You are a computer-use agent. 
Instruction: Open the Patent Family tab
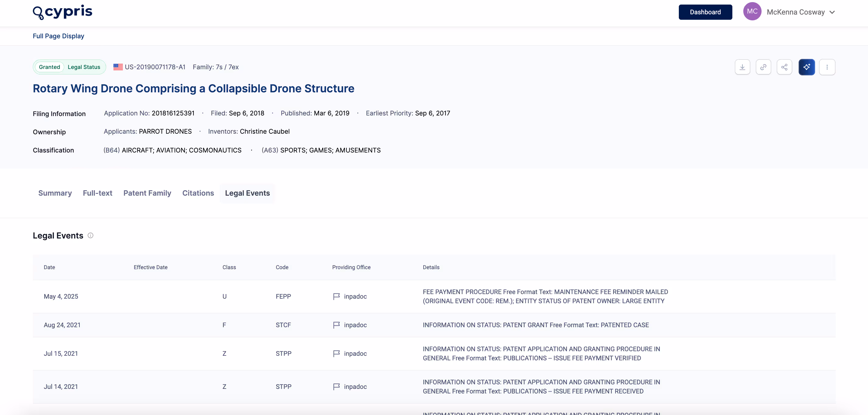(x=147, y=193)
